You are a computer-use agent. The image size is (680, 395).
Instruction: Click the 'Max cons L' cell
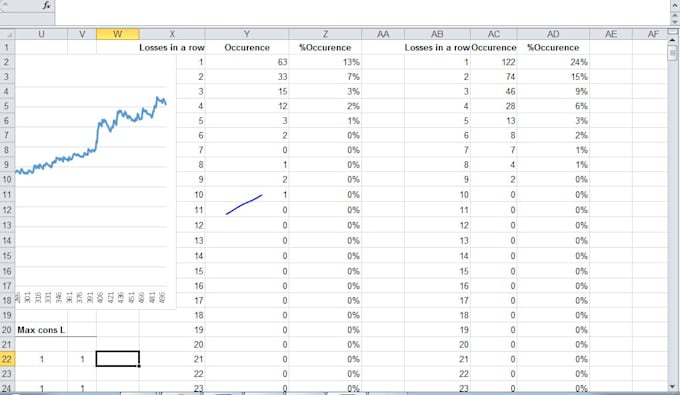click(41, 330)
